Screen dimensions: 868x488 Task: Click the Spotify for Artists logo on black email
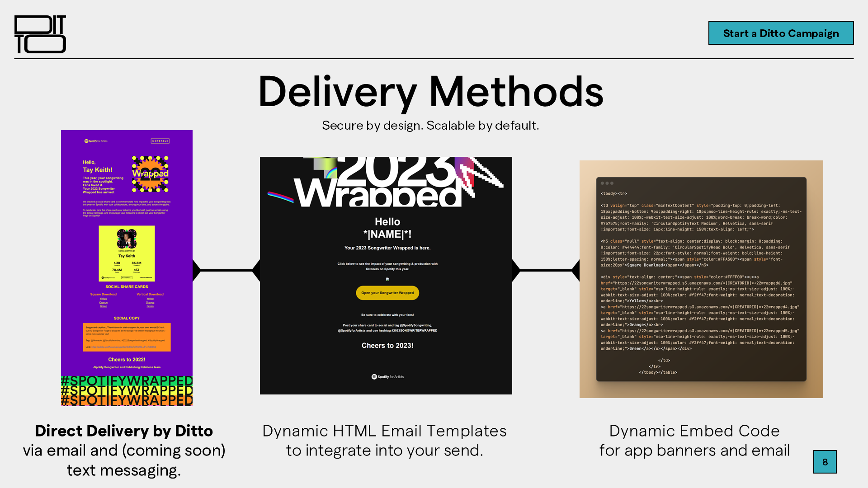(x=387, y=377)
